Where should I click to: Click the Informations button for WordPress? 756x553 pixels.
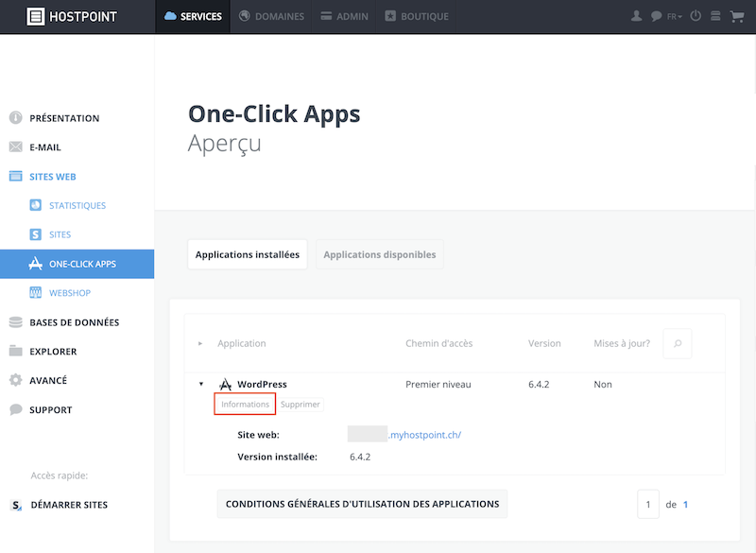pyautogui.click(x=245, y=404)
